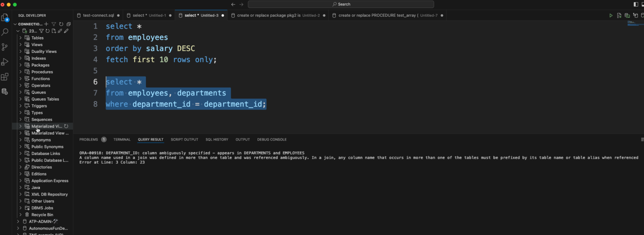Image resolution: width=644 pixels, height=235 pixels.
Task: Open the Run and Debug view
Action: [5, 62]
